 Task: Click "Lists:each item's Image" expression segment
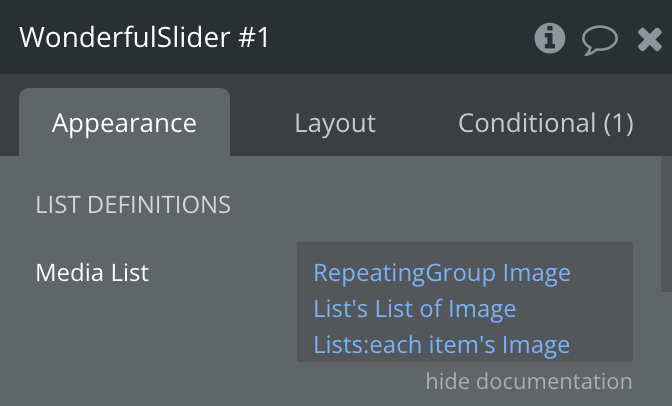[441, 345]
